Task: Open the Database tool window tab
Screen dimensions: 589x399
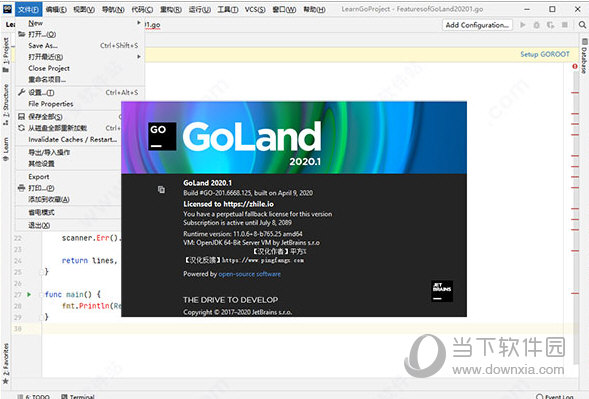Action: [584, 56]
